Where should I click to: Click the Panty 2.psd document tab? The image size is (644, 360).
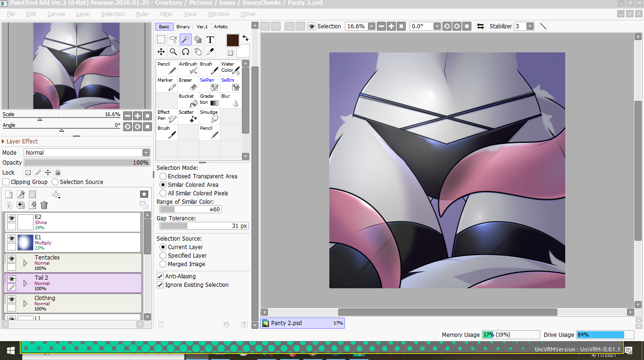tap(302, 323)
